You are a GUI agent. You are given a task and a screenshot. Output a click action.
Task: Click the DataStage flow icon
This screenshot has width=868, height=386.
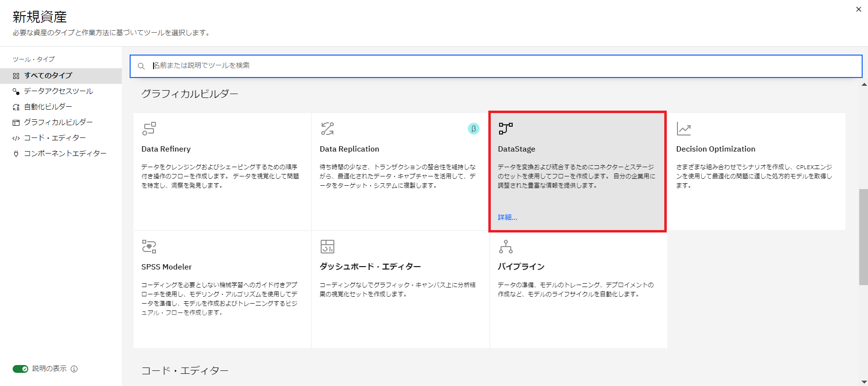click(x=505, y=129)
